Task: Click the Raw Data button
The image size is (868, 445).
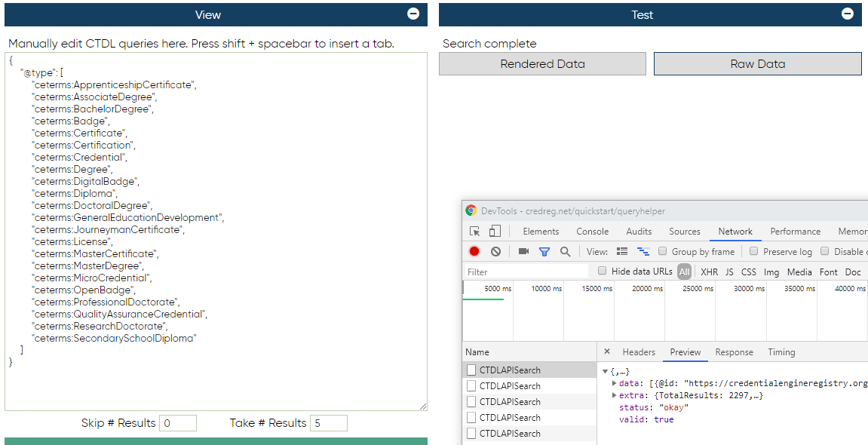Action: tap(757, 63)
